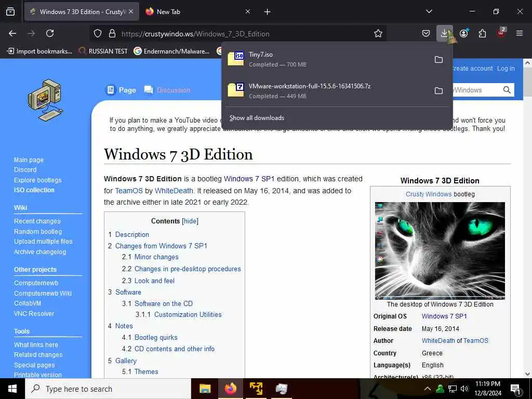Jump to Bootleg quirks section

(156, 337)
